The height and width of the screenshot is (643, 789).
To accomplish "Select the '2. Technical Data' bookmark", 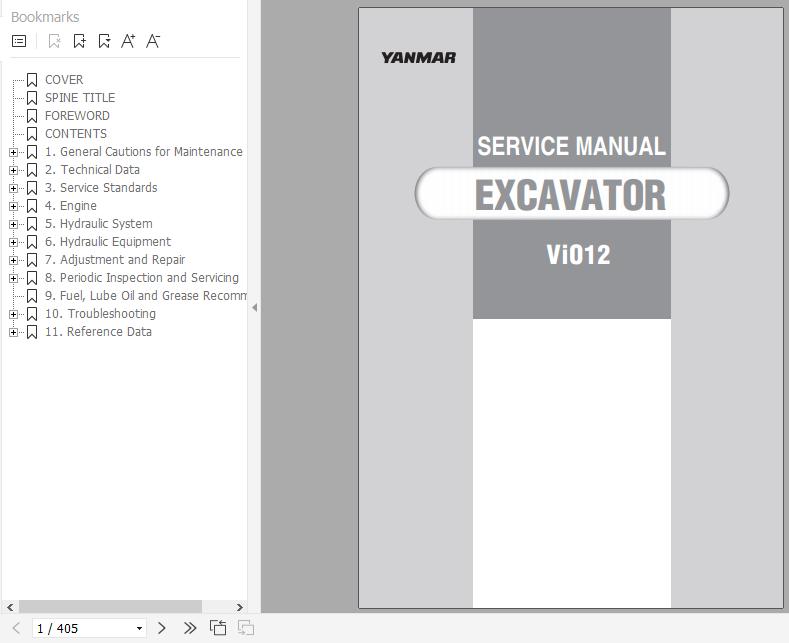I will point(92,170).
